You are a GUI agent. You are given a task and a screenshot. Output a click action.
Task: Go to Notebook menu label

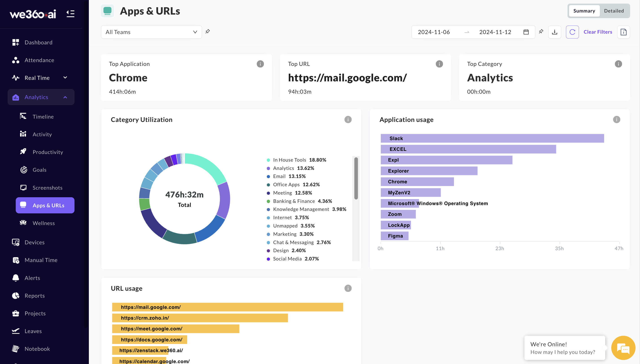(37, 349)
